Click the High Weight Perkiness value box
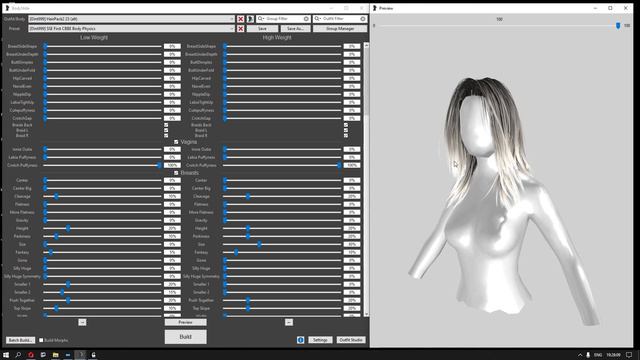The image size is (640, 360). 352,236
